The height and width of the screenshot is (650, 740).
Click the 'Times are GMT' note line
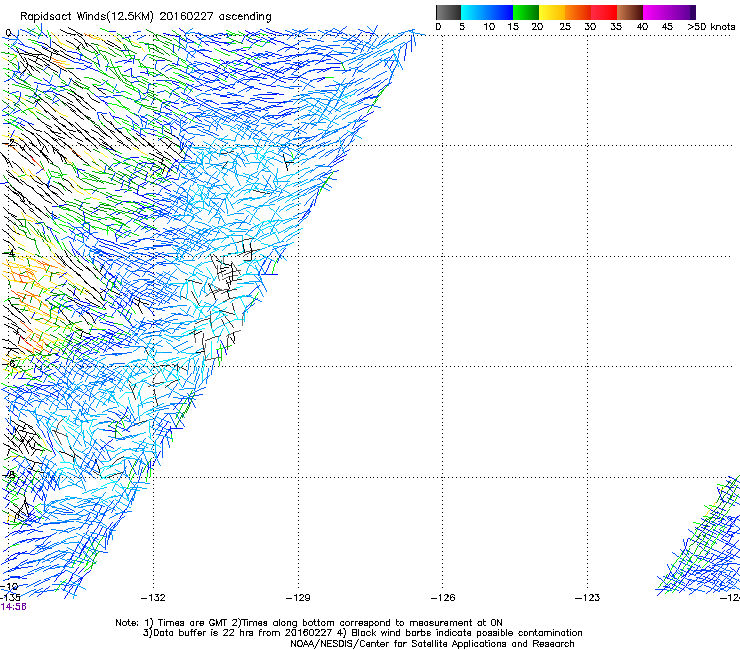(309, 623)
